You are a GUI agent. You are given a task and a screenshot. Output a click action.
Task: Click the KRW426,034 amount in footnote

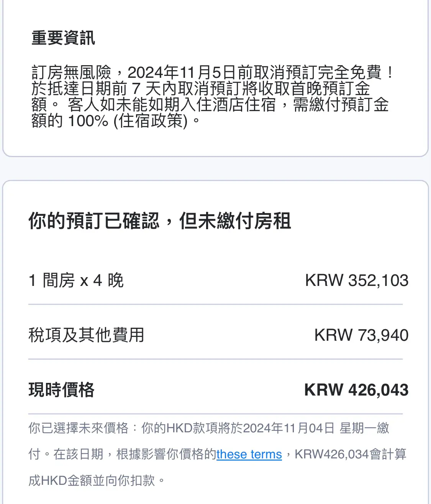[x=331, y=454]
